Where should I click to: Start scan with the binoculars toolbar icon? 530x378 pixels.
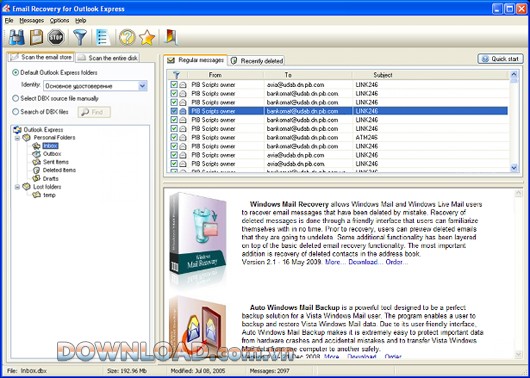coord(17,37)
